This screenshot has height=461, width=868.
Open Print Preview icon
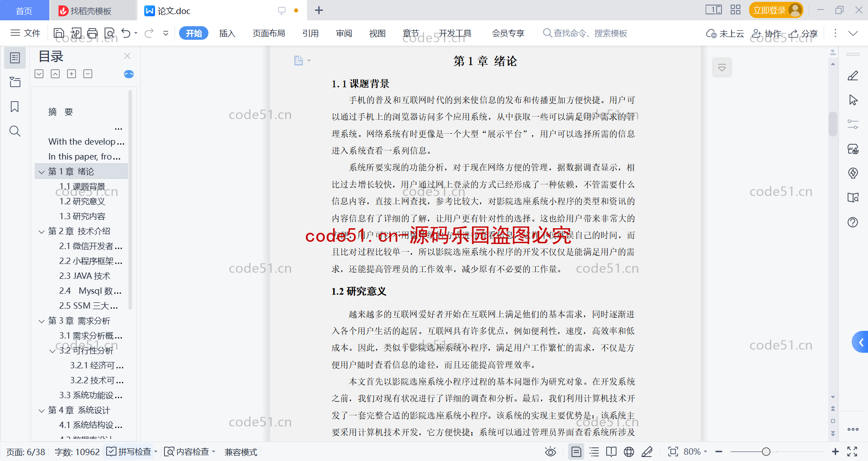[x=109, y=33]
